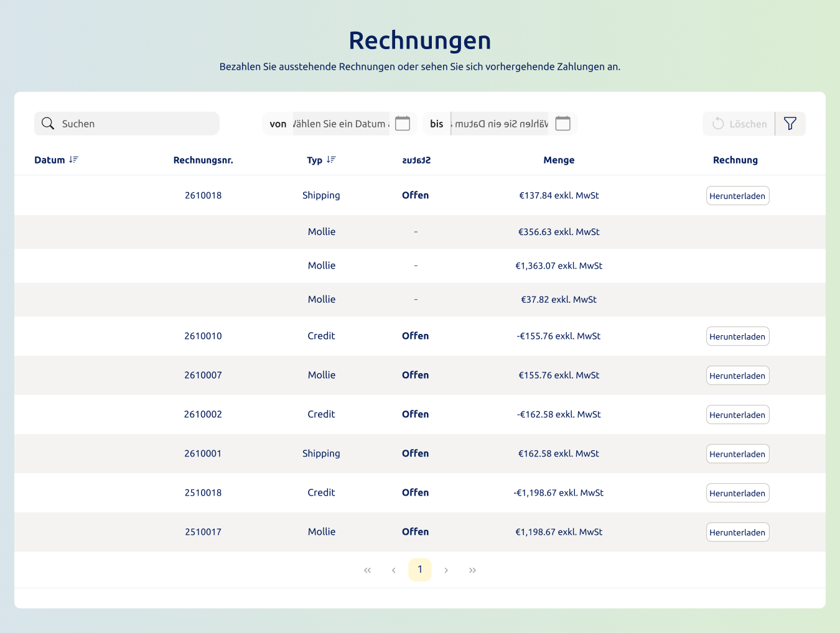This screenshot has width=840, height=633.
Task: Click the filter funnel icon
Action: [790, 123]
